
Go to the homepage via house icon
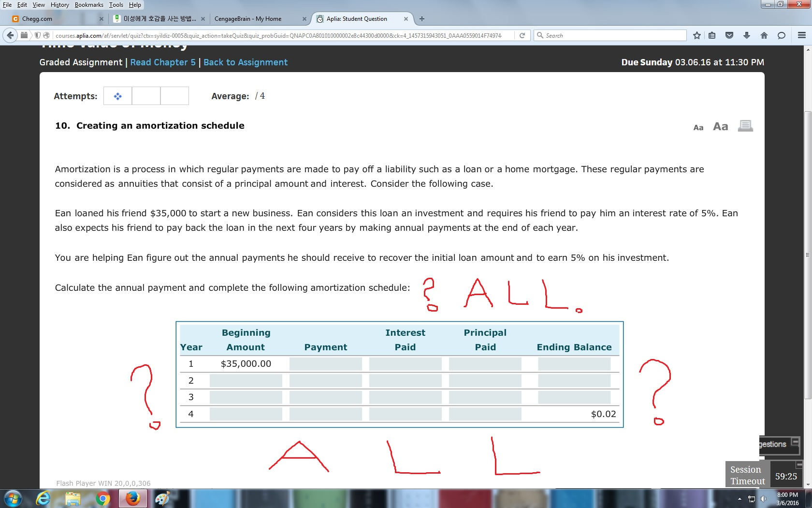coord(764,35)
